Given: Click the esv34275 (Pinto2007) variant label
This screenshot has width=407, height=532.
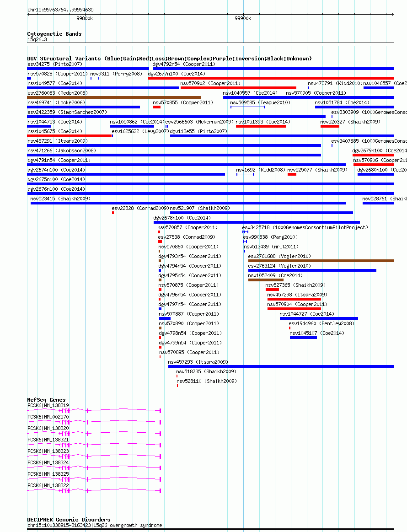Looking at the screenshot, I should click(55, 64).
